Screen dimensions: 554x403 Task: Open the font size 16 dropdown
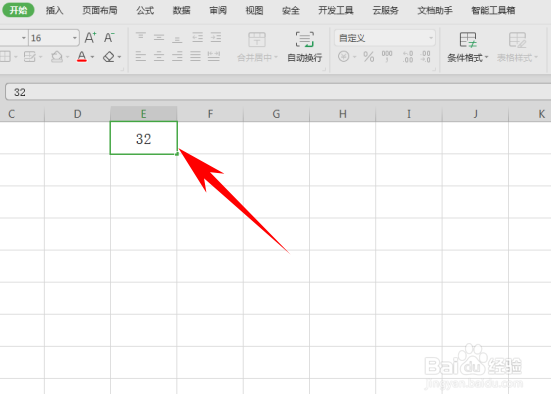pyautogui.click(x=75, y=38)
